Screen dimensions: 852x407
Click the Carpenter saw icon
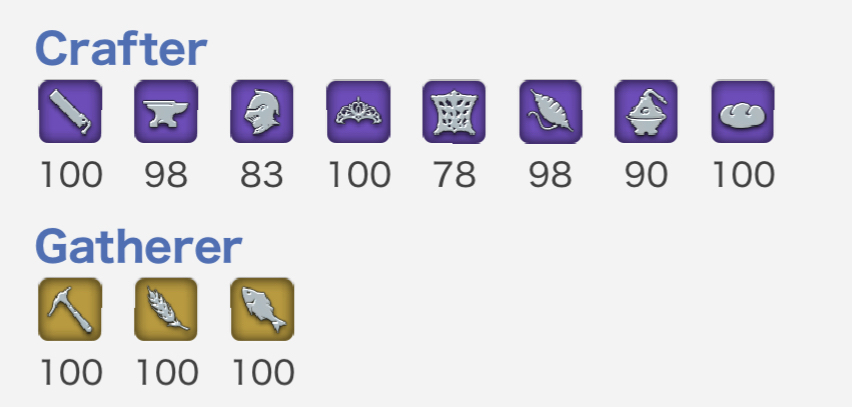coord(70,112)
